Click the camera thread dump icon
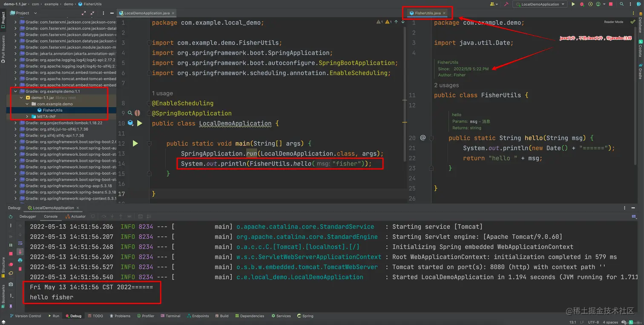The height and width of the screenshot is (325, 644). 11,284
